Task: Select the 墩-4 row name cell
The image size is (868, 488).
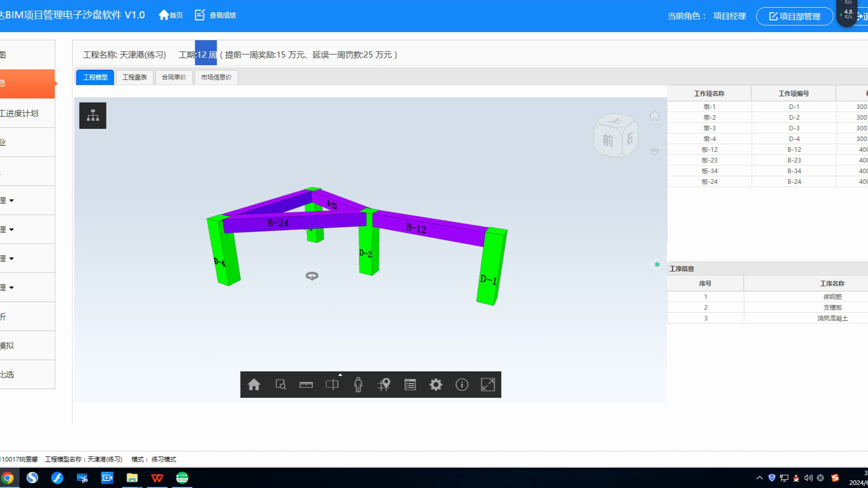Action: pos(709,139)
